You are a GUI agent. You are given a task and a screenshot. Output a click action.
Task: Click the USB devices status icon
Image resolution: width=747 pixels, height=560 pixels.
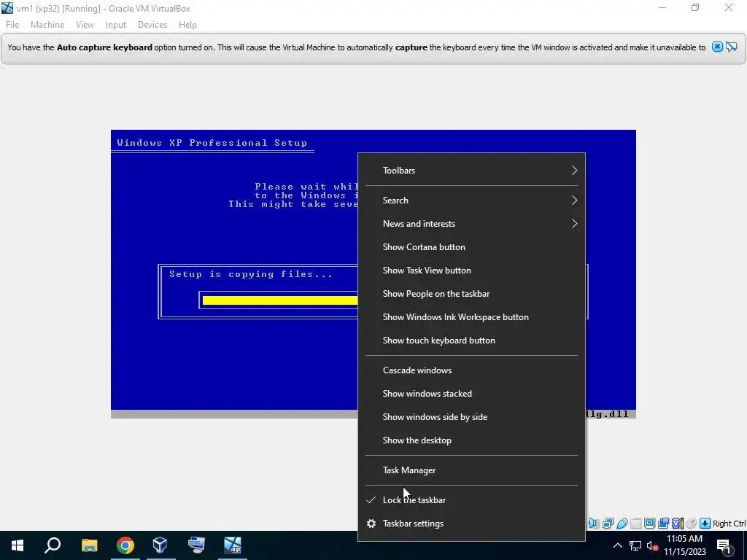tap(622, 524)
